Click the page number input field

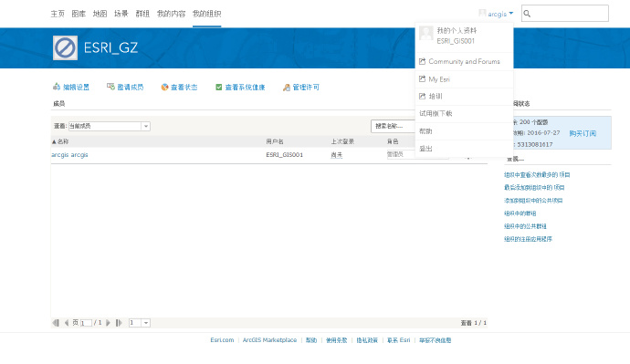click(86, 323)
